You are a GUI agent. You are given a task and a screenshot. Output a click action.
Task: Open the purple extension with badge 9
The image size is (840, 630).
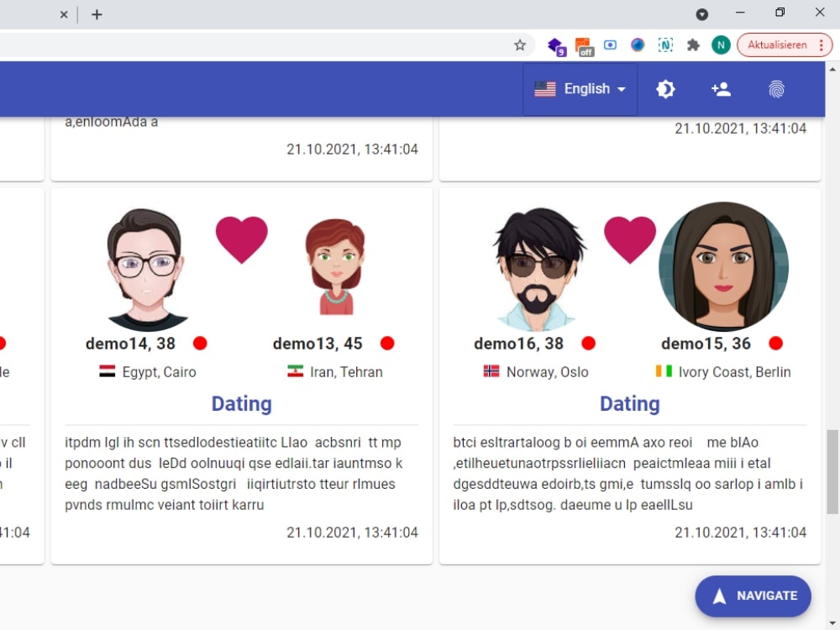pyautogui.click(x=557, y=46)
